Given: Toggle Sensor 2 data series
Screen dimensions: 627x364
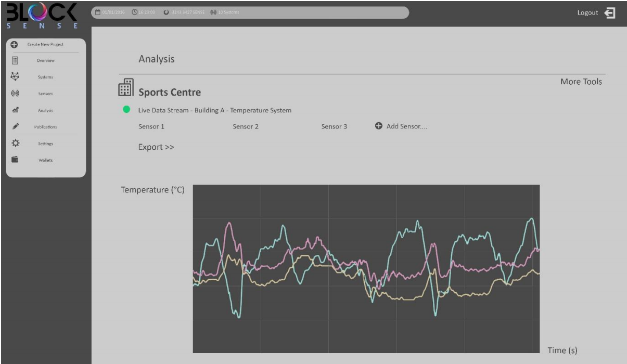Looking at the screenshot, I should point(246,126).
